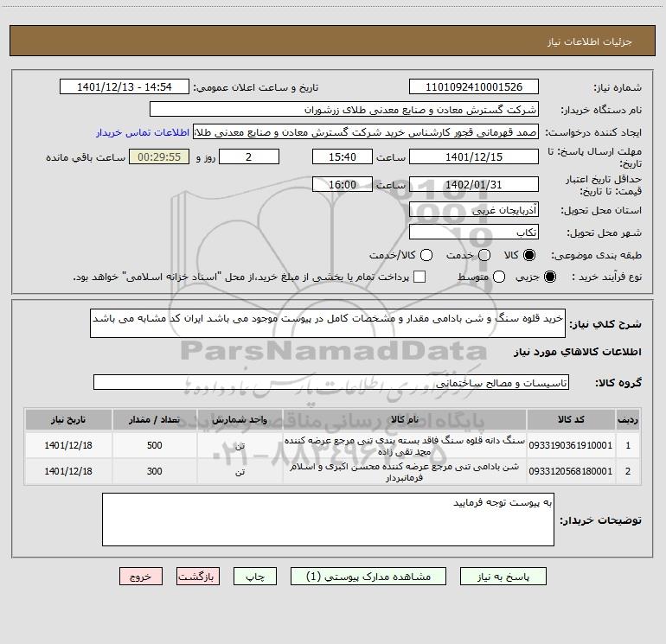The width and height of the screenshot is (666, 644).
Task: Click the گروه کالا label
Action: 618,382
